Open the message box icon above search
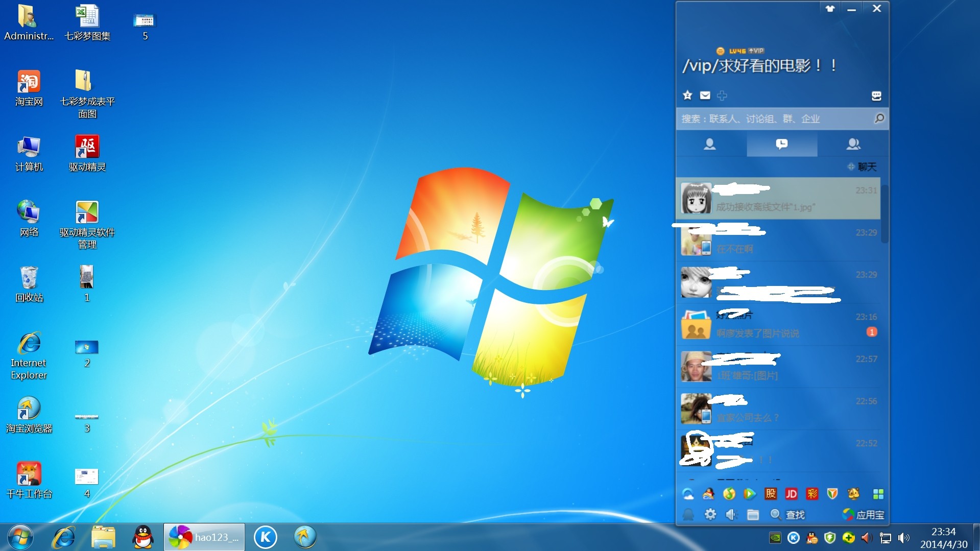The width and height of the screenshot is (980, 551). click(x=876, y=96)
